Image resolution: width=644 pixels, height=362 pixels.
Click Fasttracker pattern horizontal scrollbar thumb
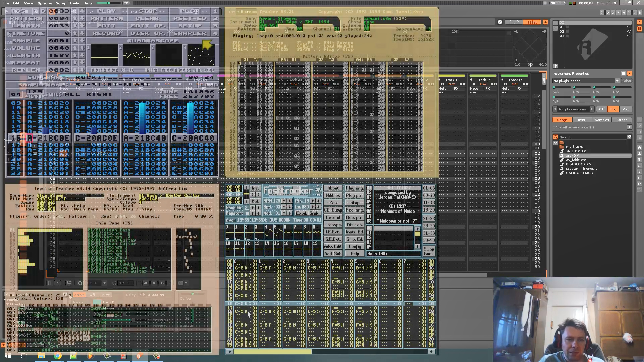pos(273,352)
